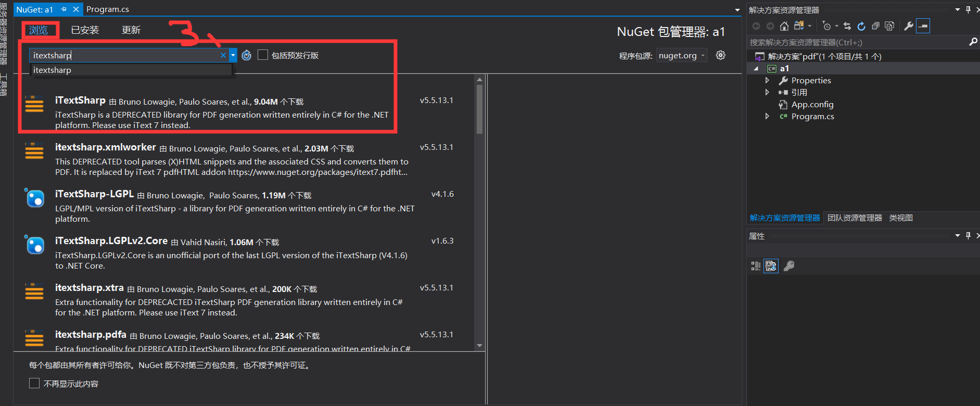Open the document tabs overflow dropdown arrow
980x406 pixels.
tap(737, 10)
